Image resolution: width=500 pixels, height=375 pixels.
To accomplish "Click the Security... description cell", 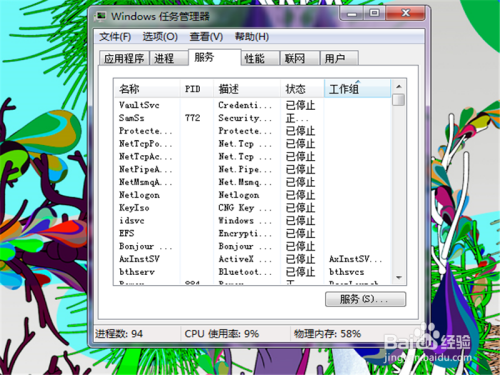I will point(245,118).
